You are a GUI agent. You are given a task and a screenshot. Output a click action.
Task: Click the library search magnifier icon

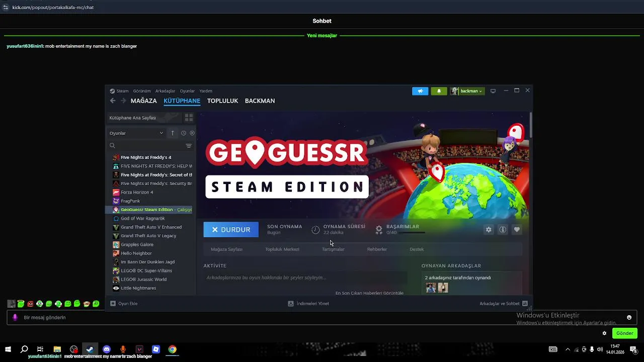pyautogui.click(x=112, y=146)
